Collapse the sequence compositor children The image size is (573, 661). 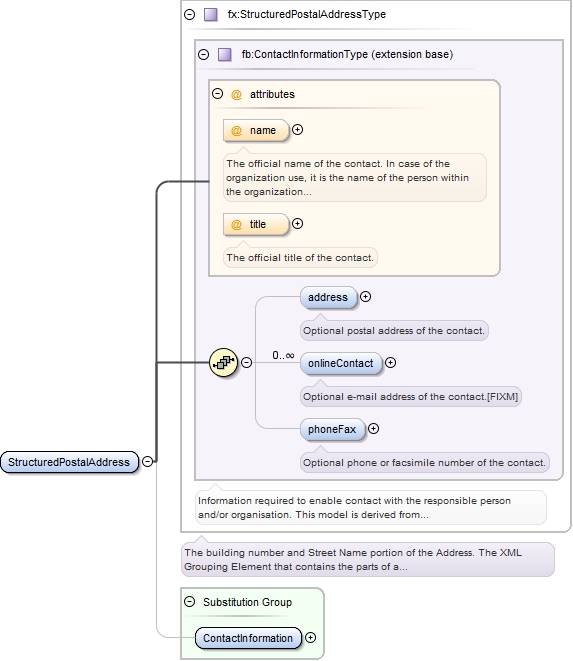point(247,363)
